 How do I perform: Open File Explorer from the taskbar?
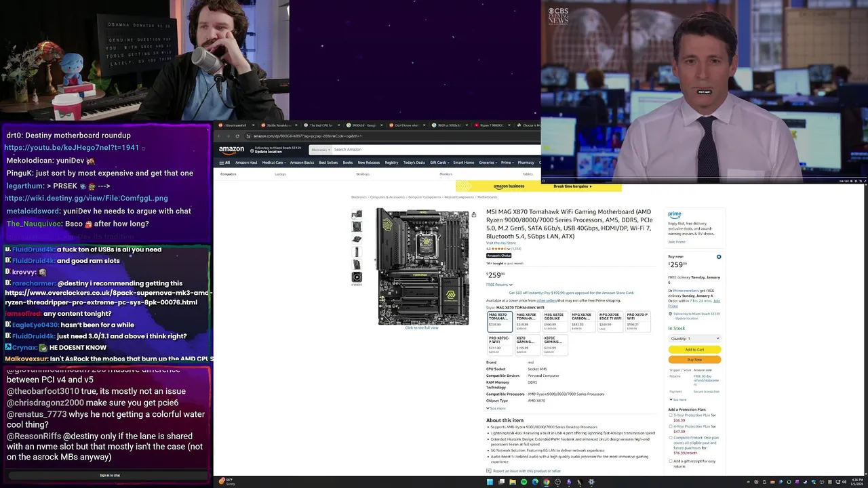click(513, 482)
